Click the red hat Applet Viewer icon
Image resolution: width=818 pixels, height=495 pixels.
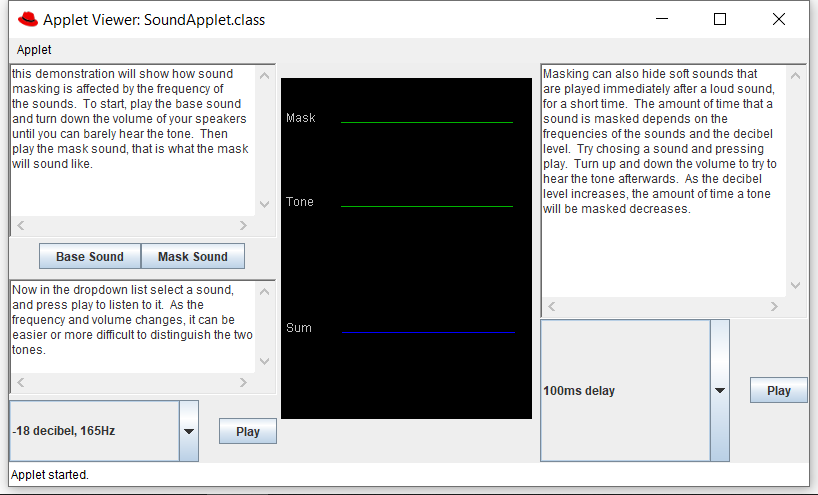coord(27,19)
